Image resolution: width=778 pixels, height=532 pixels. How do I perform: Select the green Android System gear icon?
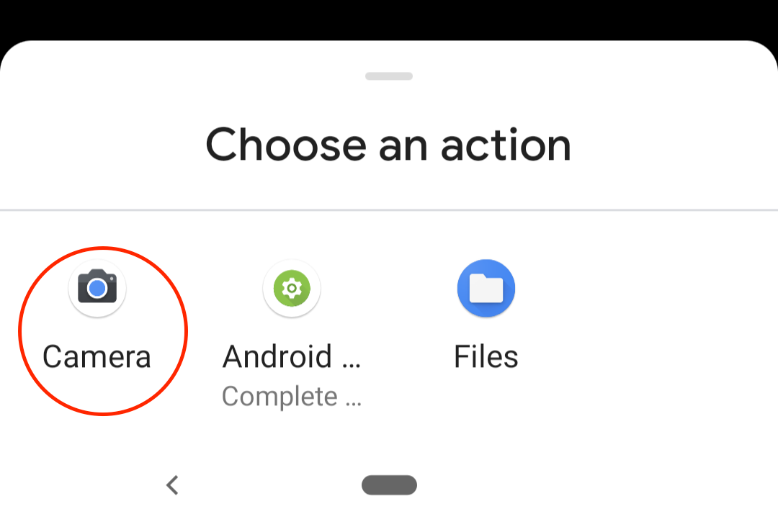click(x=292, y=288)
